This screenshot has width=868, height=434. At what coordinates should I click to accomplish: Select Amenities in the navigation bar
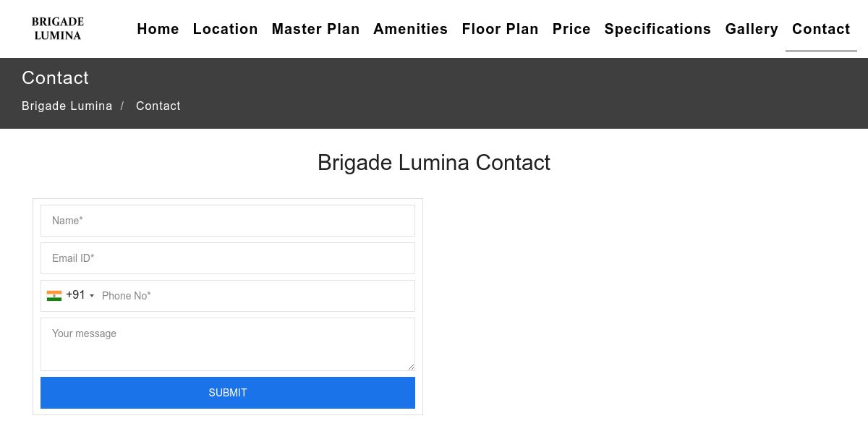click(410, 29)
